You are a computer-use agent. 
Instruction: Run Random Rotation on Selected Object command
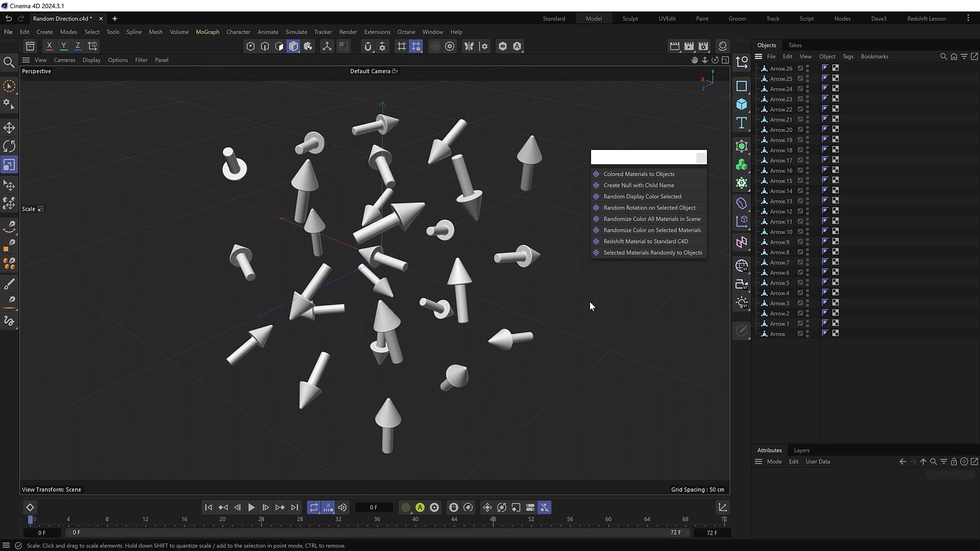(649, 208)
